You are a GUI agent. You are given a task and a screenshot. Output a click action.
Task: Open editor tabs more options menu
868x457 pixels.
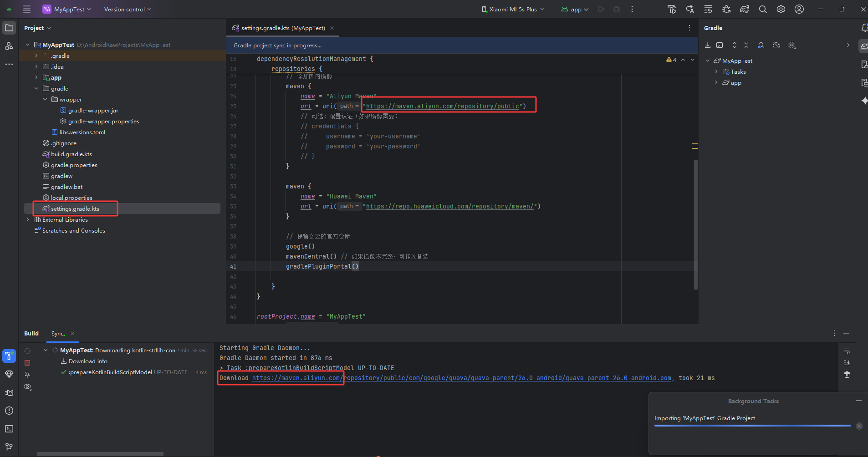(x=689, y=28)
